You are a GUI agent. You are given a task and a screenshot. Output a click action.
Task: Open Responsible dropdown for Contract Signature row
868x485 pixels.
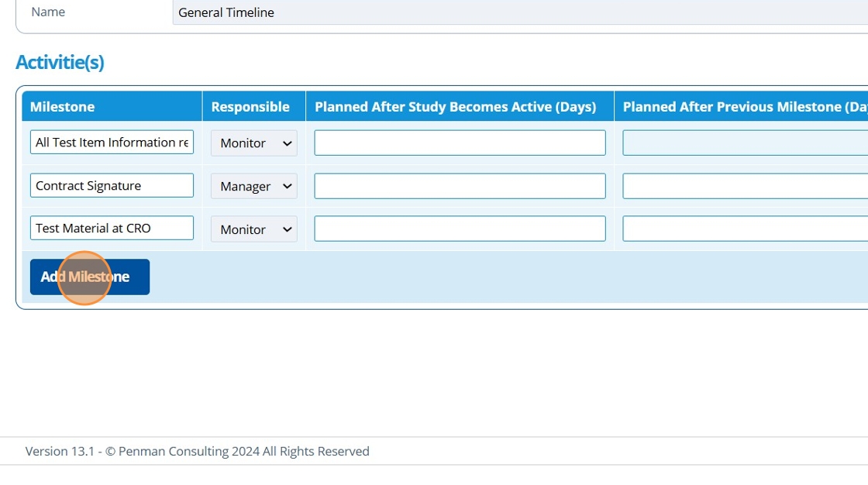[254, 187]
